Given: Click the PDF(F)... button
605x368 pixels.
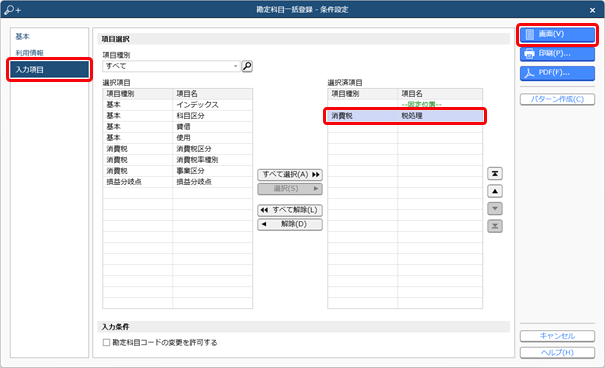Looking at the screenshot, I should (557, 73).
